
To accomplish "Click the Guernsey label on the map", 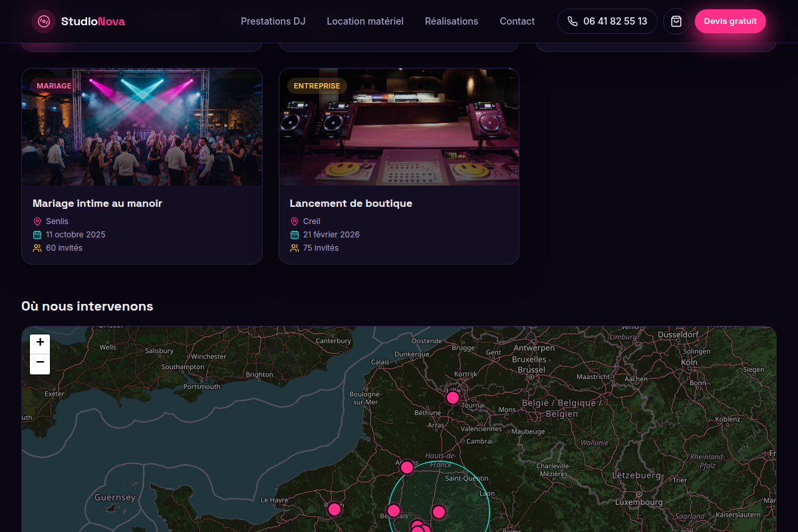I will pyautogui.click(x=115, y=497).
